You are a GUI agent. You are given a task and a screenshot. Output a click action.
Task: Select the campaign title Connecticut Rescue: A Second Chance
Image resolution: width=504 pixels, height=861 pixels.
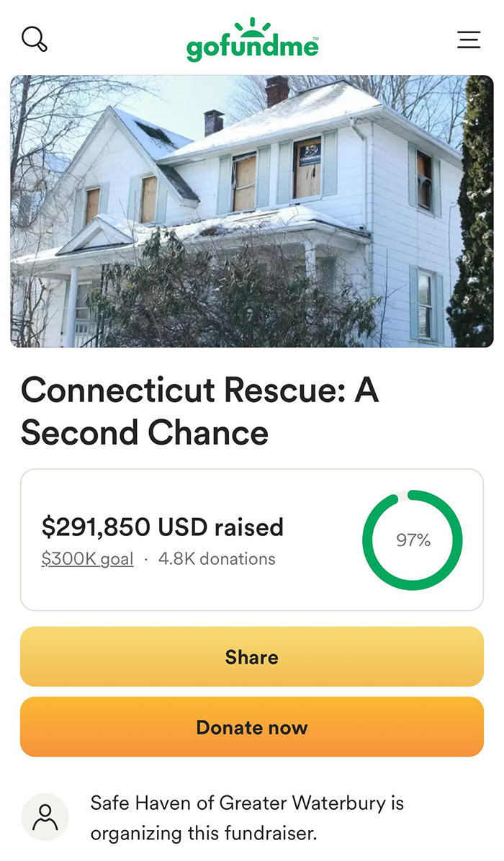pos(202,411)
